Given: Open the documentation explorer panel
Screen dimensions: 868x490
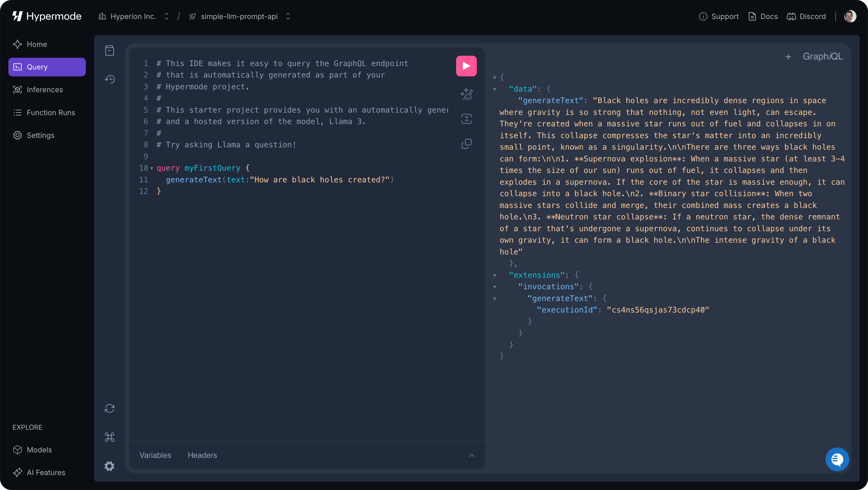Looking at the screenshot, I should click(x=110, y=50).
